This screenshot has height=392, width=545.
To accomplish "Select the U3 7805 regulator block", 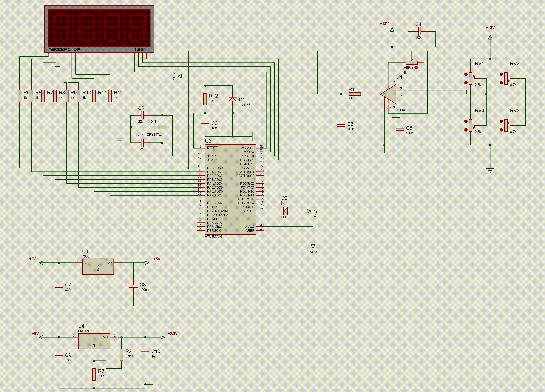I will (98, 267).
